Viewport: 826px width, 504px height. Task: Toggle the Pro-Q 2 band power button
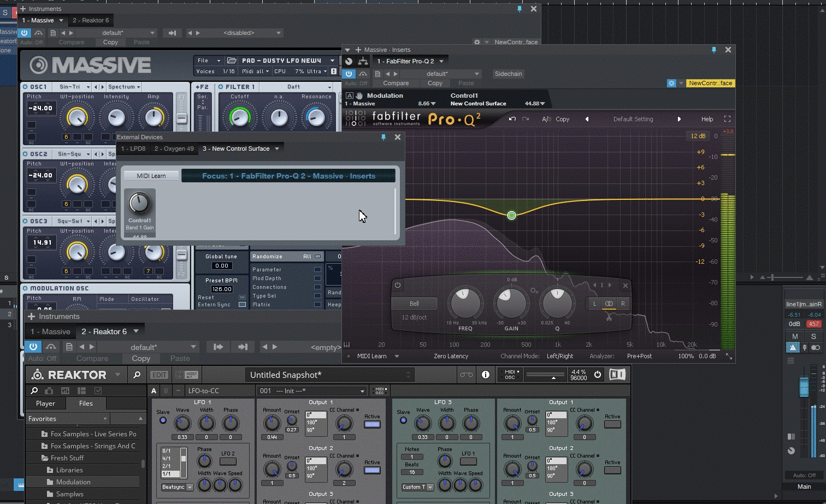[x=398, y=285]
